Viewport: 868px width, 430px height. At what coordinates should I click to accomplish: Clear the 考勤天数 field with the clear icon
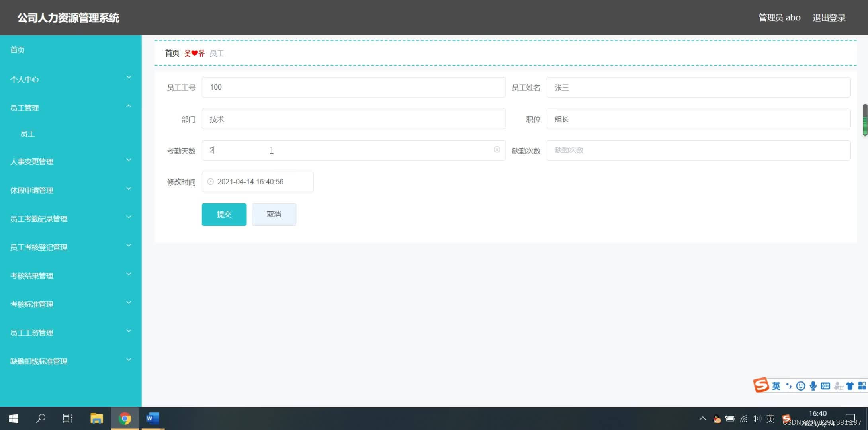coord(497,150)
